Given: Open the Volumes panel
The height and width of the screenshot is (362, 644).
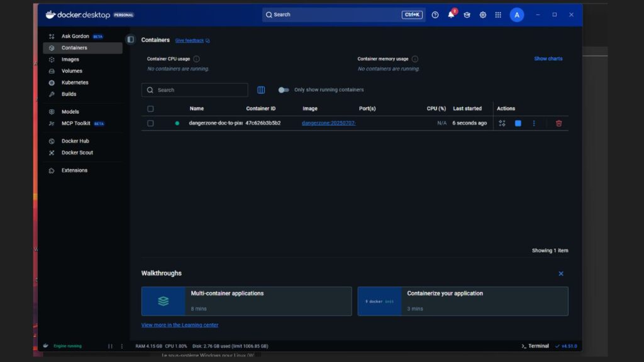Looking at the screenshot, I should (x=71, y=70).
